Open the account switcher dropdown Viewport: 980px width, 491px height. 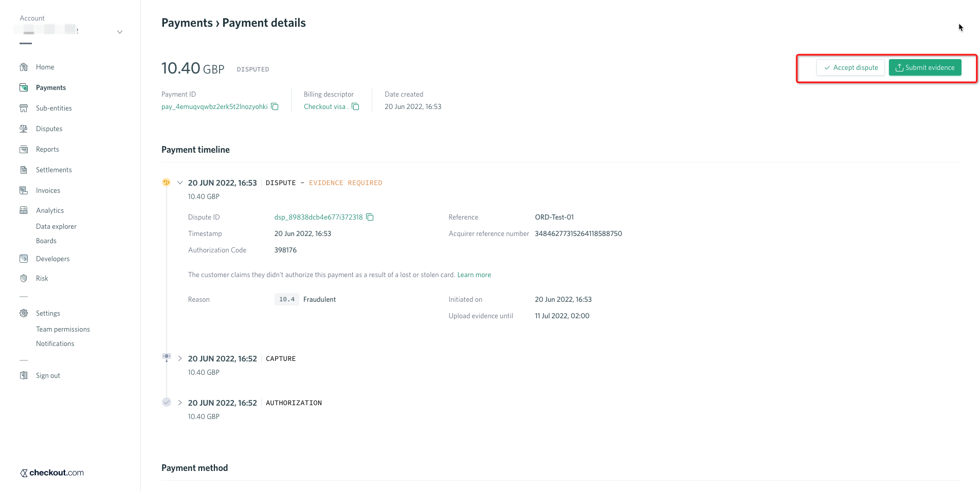tap(120, 32)
